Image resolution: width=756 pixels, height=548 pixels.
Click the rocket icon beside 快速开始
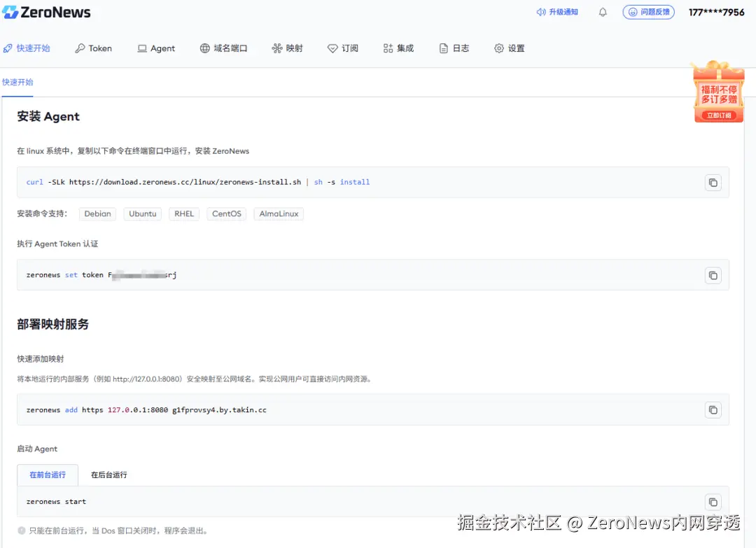coord(8,48)
